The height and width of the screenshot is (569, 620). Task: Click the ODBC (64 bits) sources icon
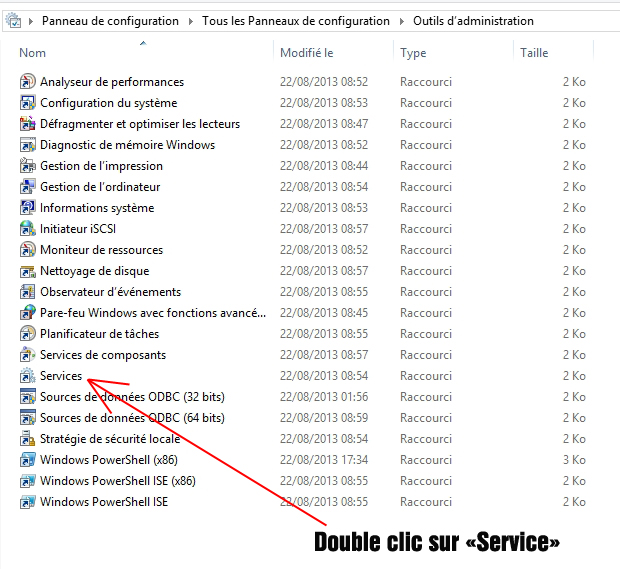tap(28, 417)
